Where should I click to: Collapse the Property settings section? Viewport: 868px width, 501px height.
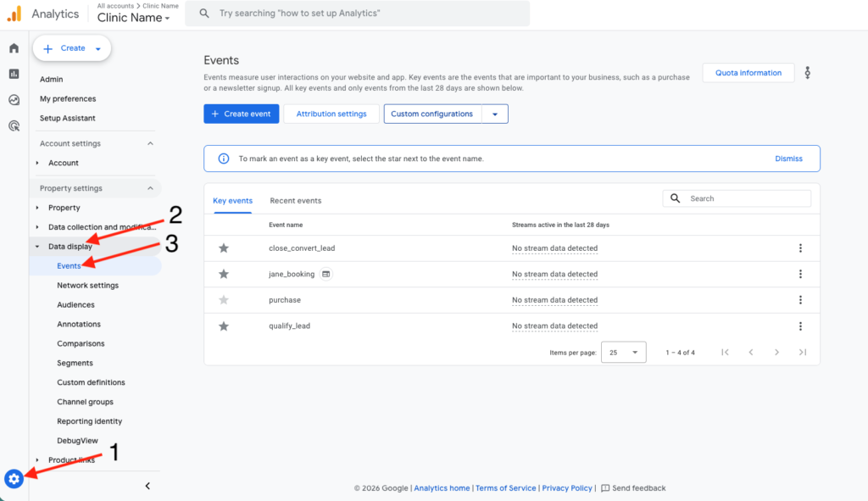151,188
